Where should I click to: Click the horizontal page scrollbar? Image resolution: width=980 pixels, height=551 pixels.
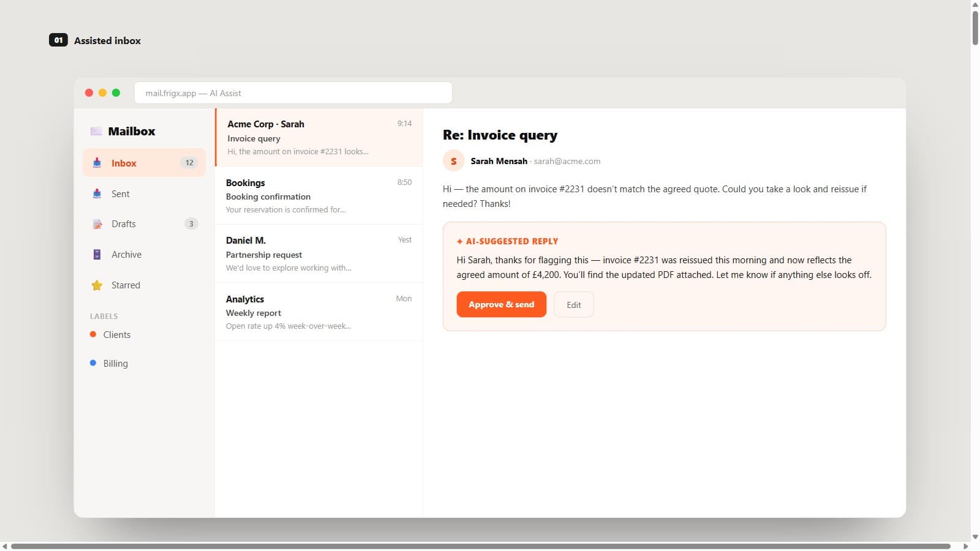(481, 546)
